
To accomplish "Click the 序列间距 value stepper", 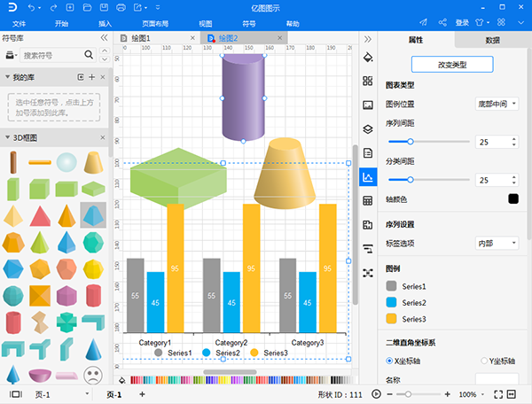I will [514, 142].
